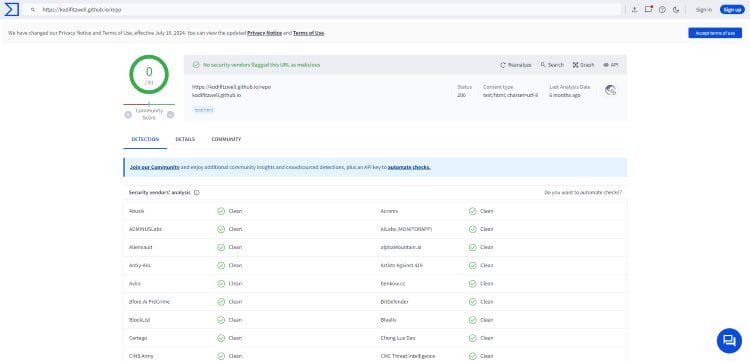
Task: Click the Sign up button
Action: (732, 10)
